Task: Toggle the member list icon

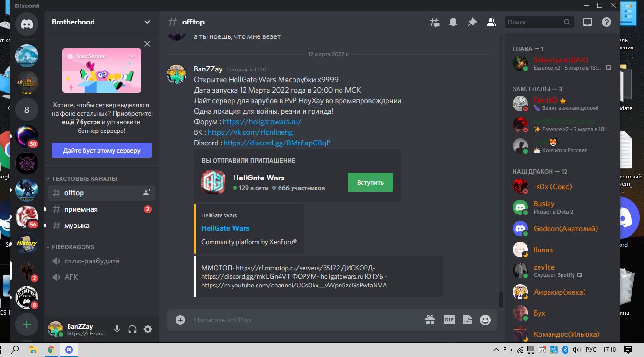Action: [491, 22]
